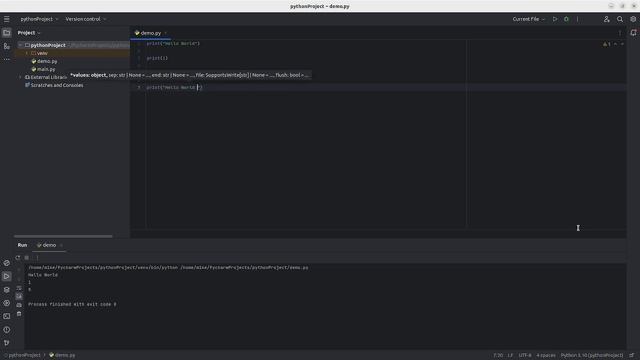Open editor tab options vertical dots

(x=620, y=33)
